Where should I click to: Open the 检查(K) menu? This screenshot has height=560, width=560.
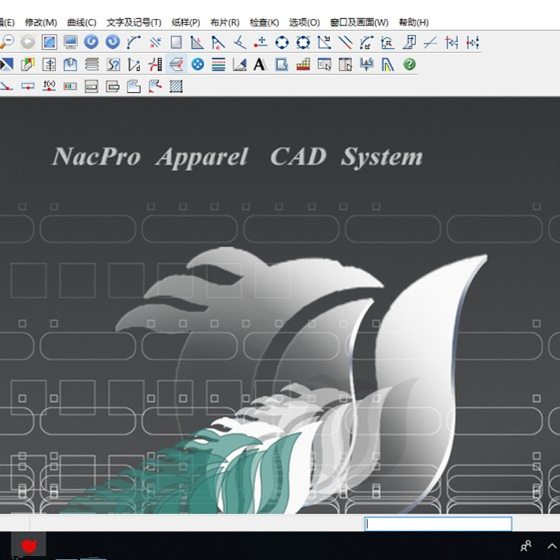(264, 22)
